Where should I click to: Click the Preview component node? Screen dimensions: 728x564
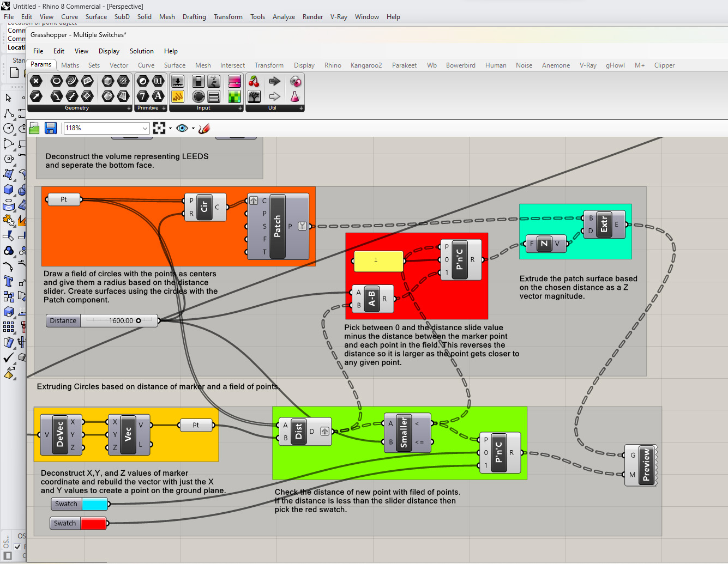[646, 465]
